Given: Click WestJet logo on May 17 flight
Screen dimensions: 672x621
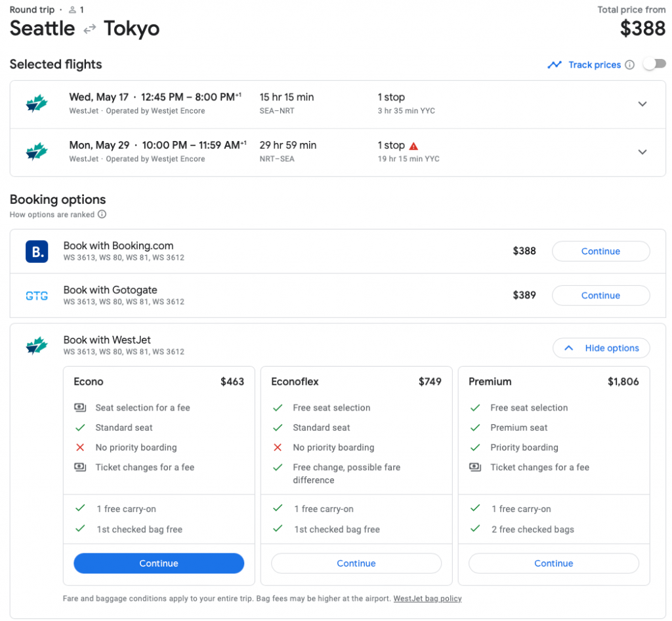Looking at the screenshot, I should pyautogui.click(x=37, y=104).
